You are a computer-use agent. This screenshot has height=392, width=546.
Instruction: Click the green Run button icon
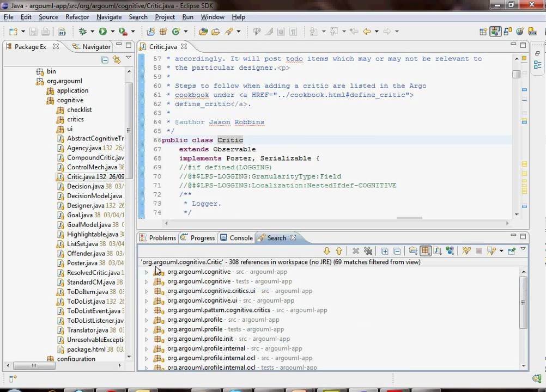point(103,32)
